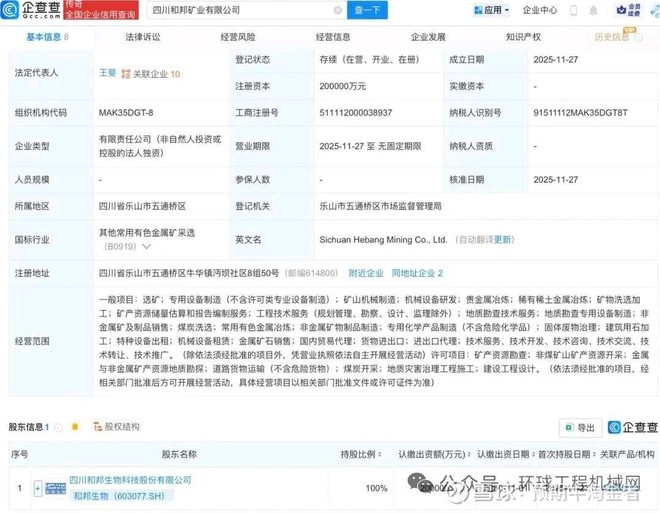
Task: Click the 关联企业 icon next to 王葵
Action: click(125, 74)
